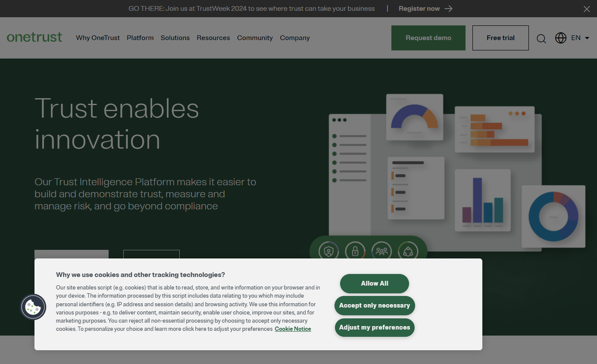Click the OneTrust logo
The width and height of the screenshot is (597, 364).
click(x=34, y=37)
